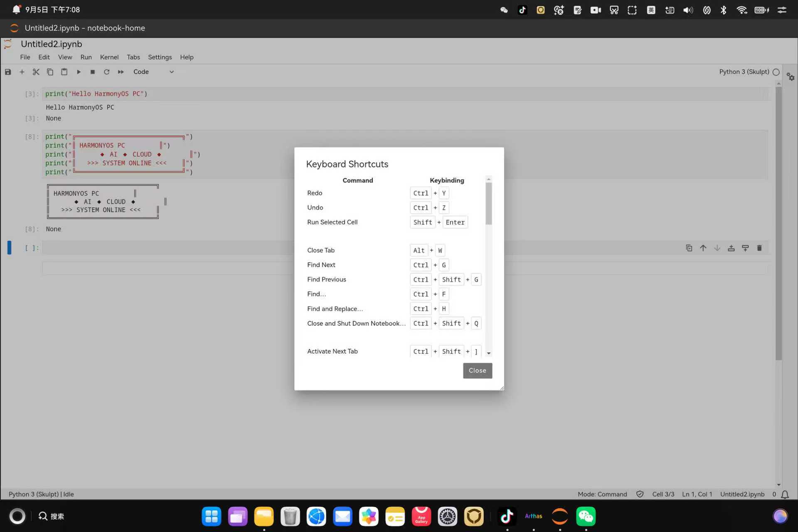The image size is (798, 532).
Task: Click the scroll-up arrow in the shortcuts list
Action: [489, 179]
